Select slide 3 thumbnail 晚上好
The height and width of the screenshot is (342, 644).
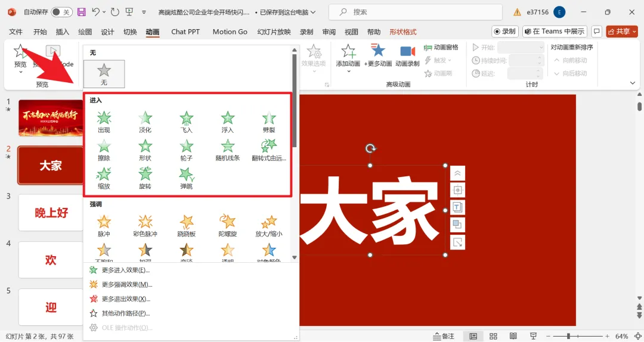tap(51, 213)
